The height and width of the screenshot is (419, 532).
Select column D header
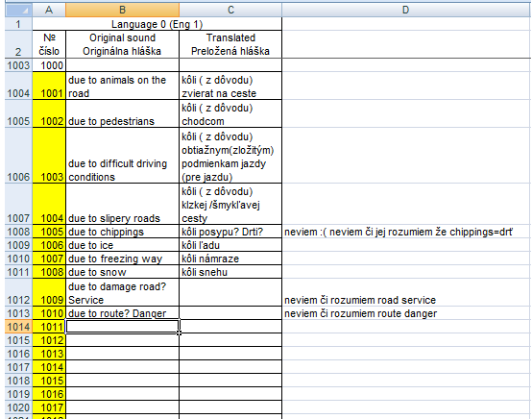(x=406, y=10)
